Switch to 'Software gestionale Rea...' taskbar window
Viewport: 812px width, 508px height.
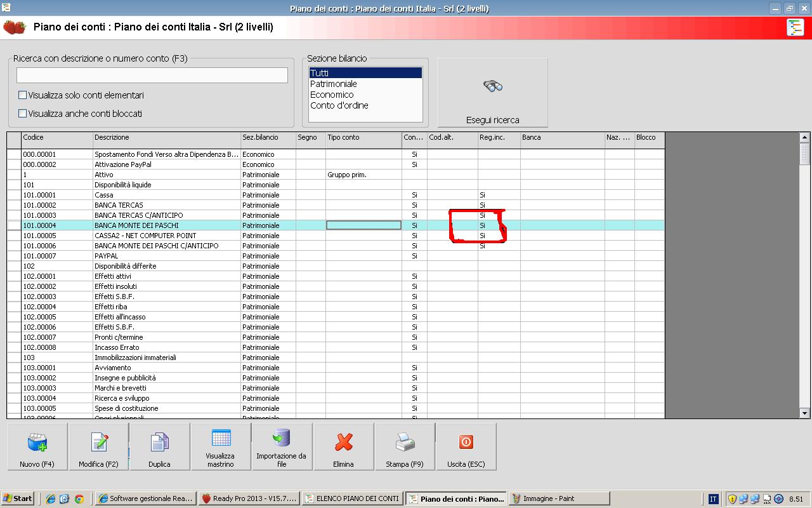pos(146,498)
